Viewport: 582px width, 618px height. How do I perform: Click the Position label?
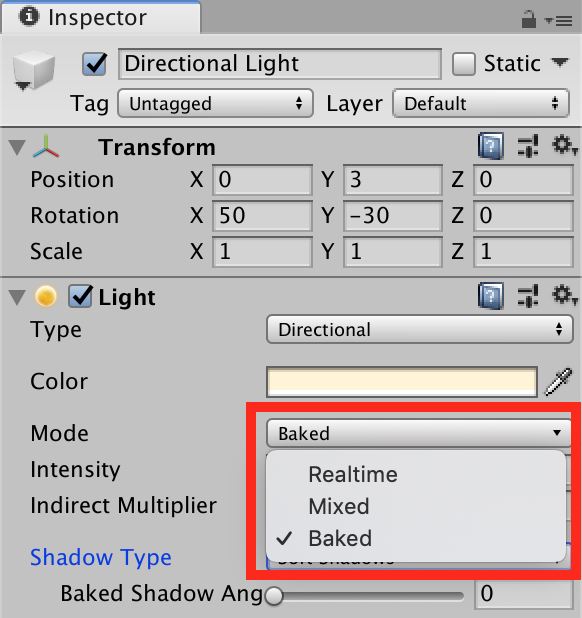(73, 180)
